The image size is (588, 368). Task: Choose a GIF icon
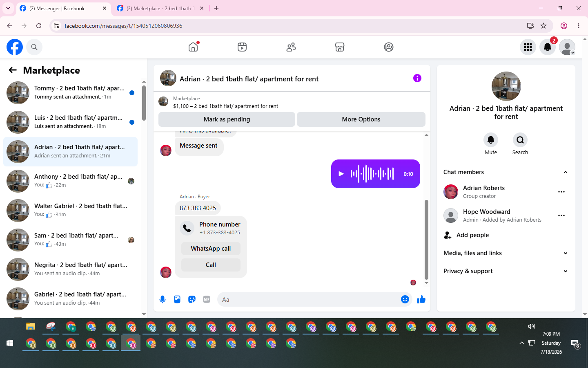pyautogui.click(x=207, y=299)
